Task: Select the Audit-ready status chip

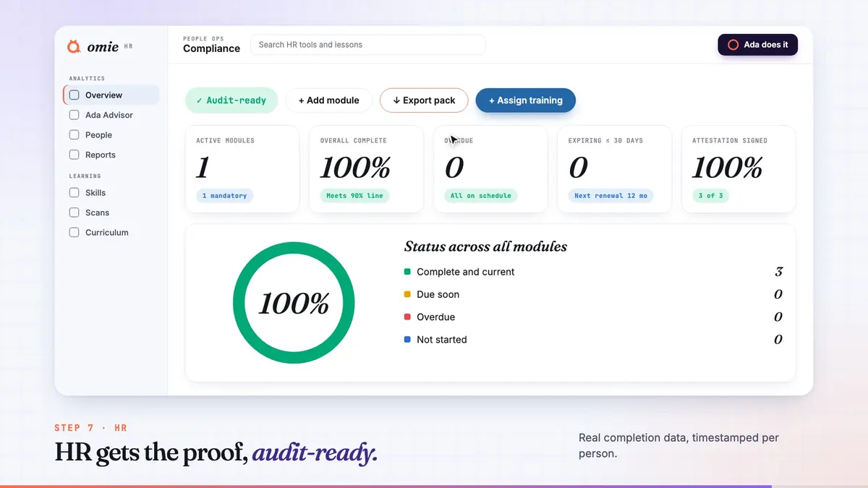Action: [231, 100]
